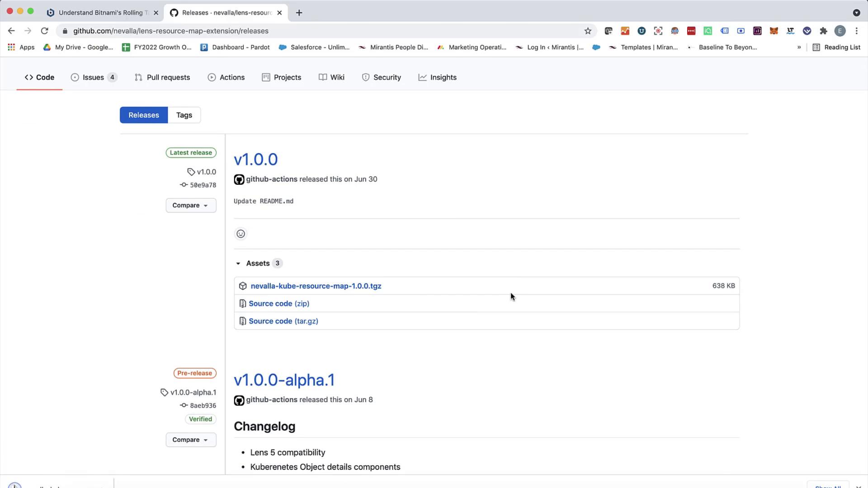Open Compare dropdown for v1.0.0-alpha.1
The width and height of the screenshot is (868, 488).
(190, 440)
